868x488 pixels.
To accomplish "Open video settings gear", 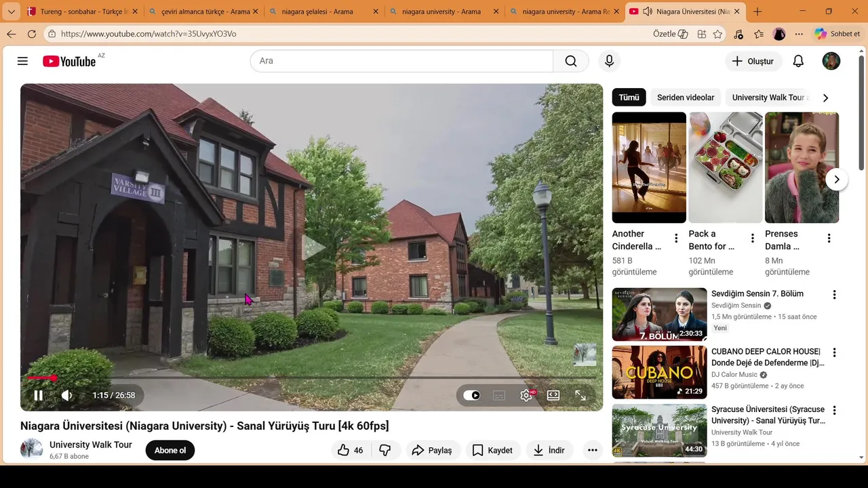I will 526,395.
